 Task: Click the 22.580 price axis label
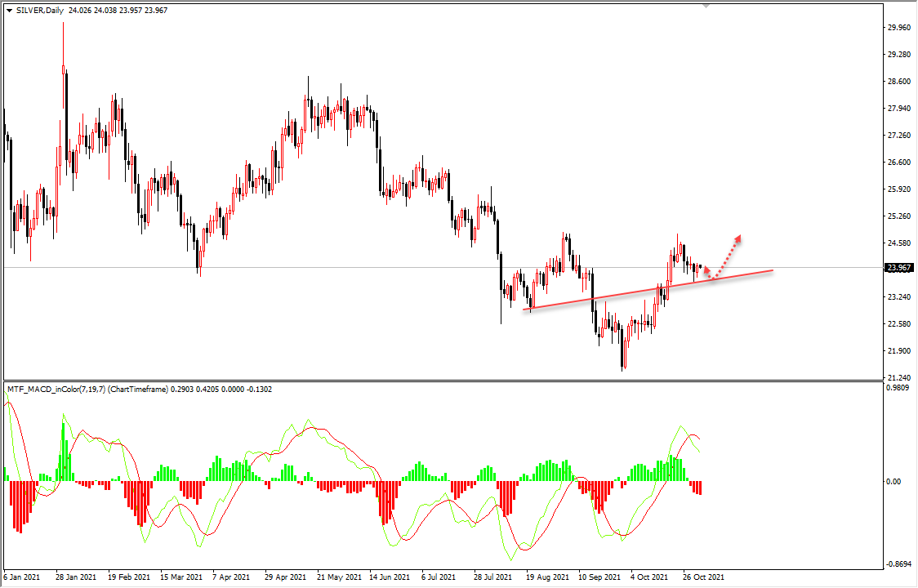[x=900, y=324]
